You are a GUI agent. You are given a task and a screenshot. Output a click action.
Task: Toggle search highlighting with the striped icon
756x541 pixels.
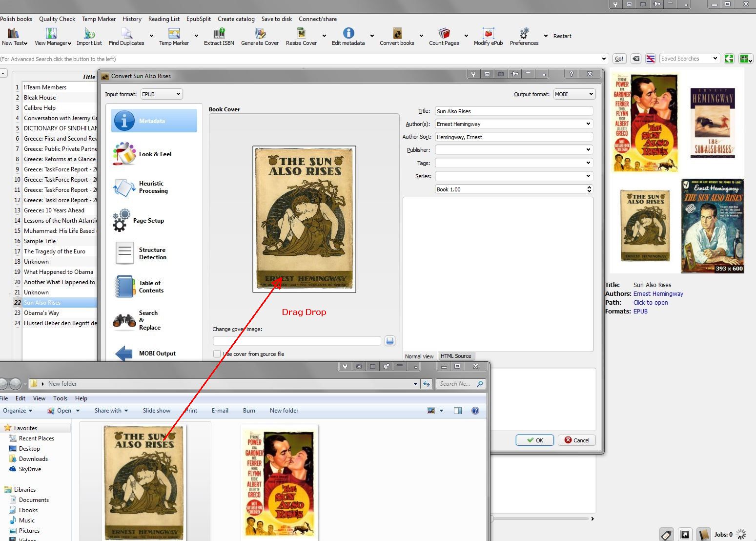pyautogui.click(x=651, y=59)
